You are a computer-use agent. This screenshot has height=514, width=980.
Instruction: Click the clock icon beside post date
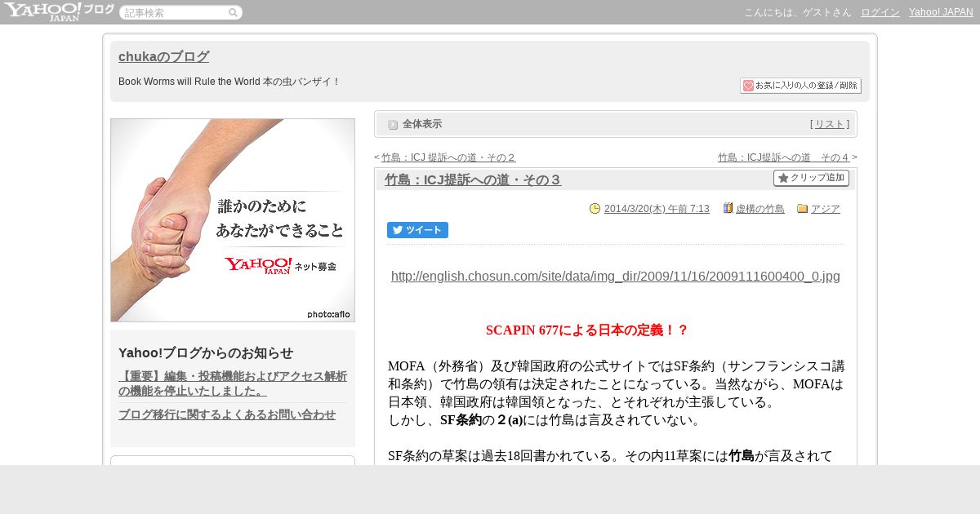(x=595, y=209)
